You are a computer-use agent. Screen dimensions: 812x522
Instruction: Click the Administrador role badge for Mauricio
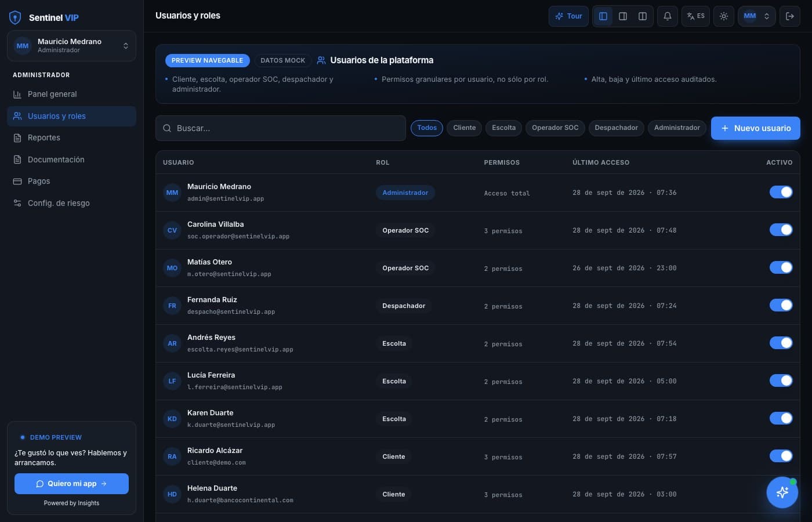point(405,193)
